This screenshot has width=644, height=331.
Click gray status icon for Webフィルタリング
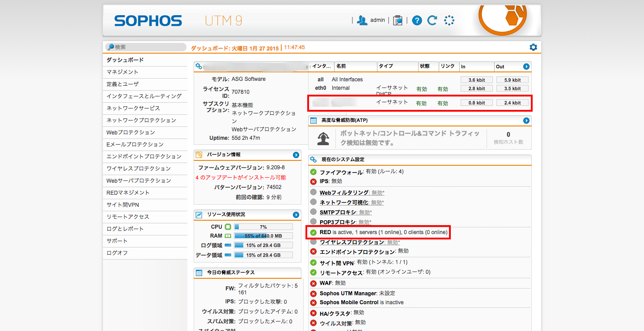pyautogui.click(x=314, y=192)
